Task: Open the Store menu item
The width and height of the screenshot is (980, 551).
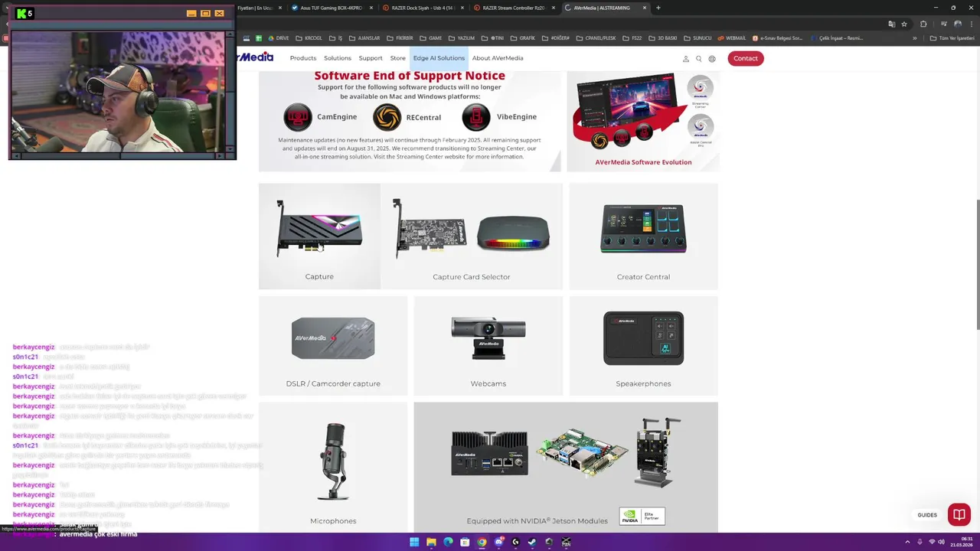Action: coord(398,58)
